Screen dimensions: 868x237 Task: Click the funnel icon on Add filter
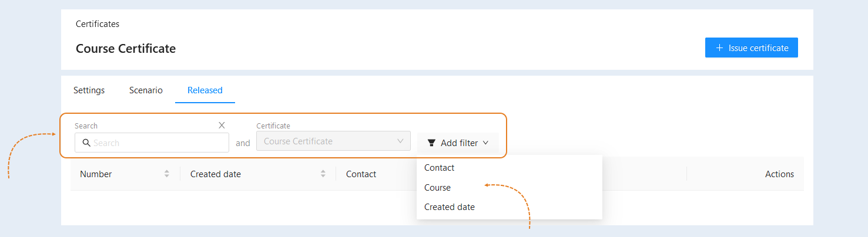[x=431, y=143]
